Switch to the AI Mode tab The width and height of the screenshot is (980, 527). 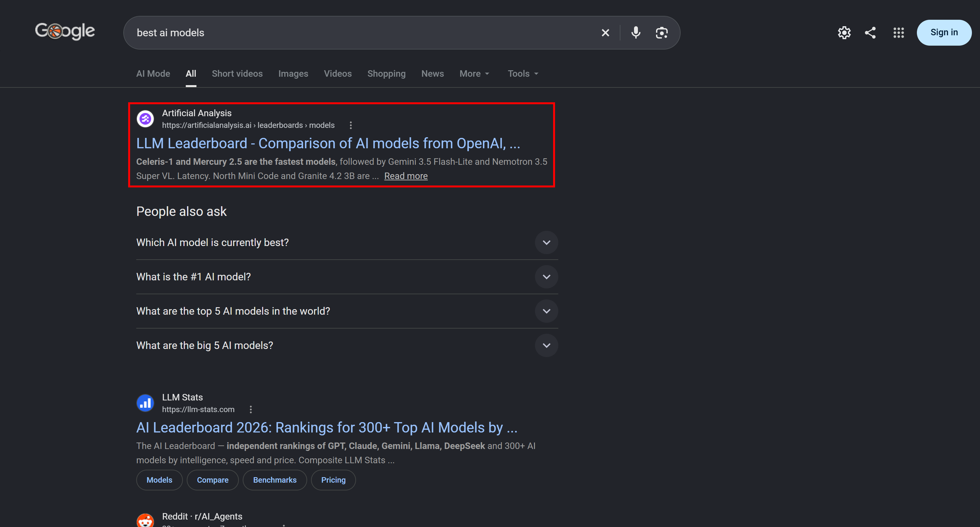point(153,74)
